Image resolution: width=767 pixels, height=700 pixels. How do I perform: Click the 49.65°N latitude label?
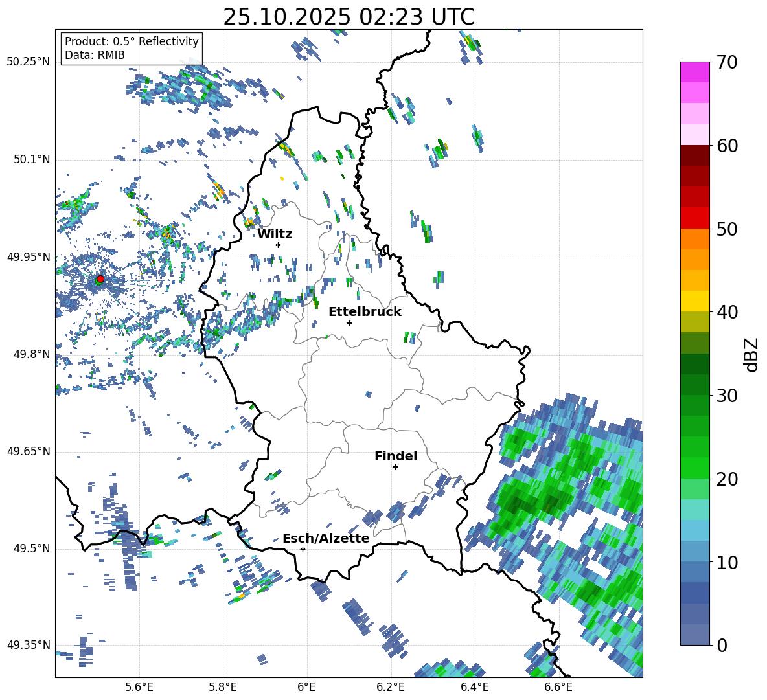pyautogui.click(x=29, y=451)
